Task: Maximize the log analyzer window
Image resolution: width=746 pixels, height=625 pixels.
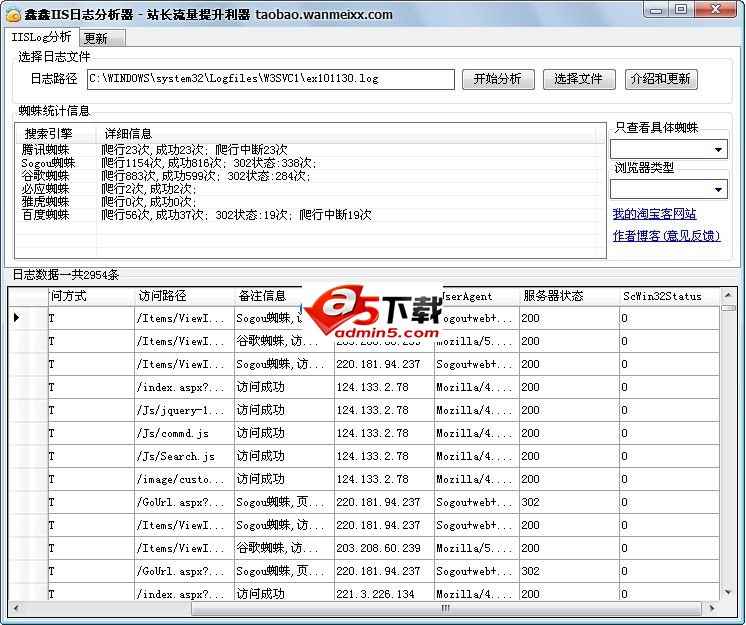Action: coord(681,10)
